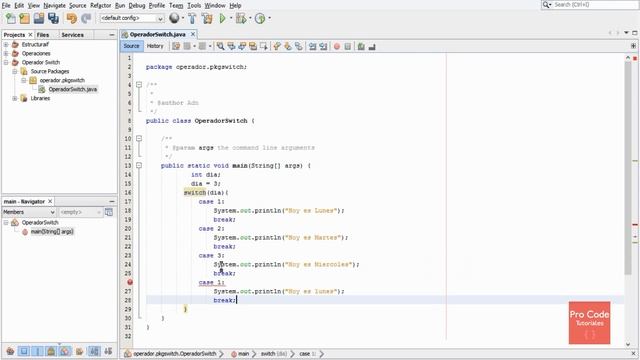Click the editor vertical scrollbar
640x360 pixels.
(628, 168)
